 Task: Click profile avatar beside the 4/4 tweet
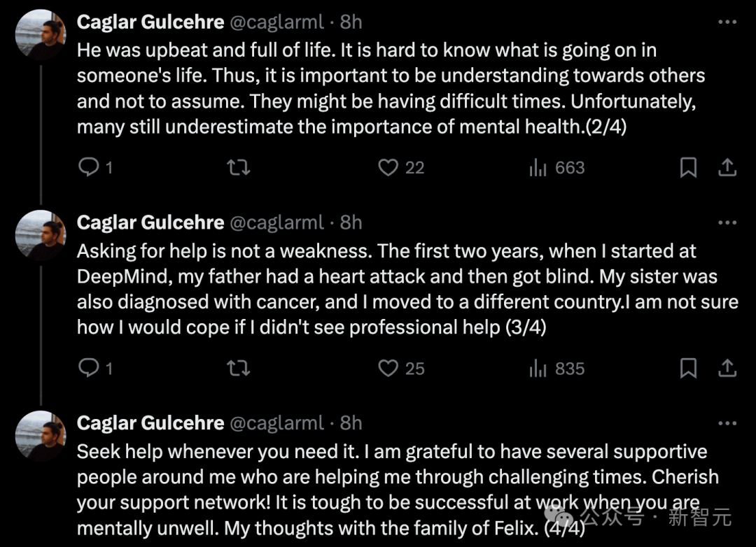click(41, 436)
